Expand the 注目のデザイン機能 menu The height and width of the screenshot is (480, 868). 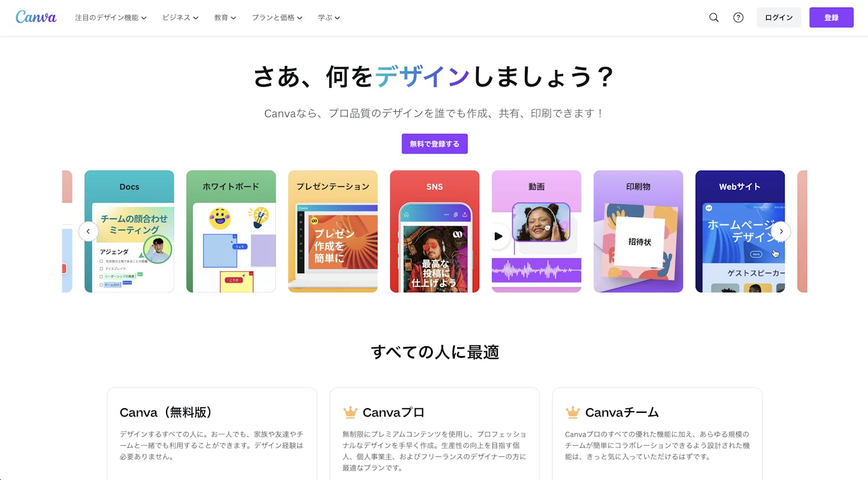click(111, 17)
